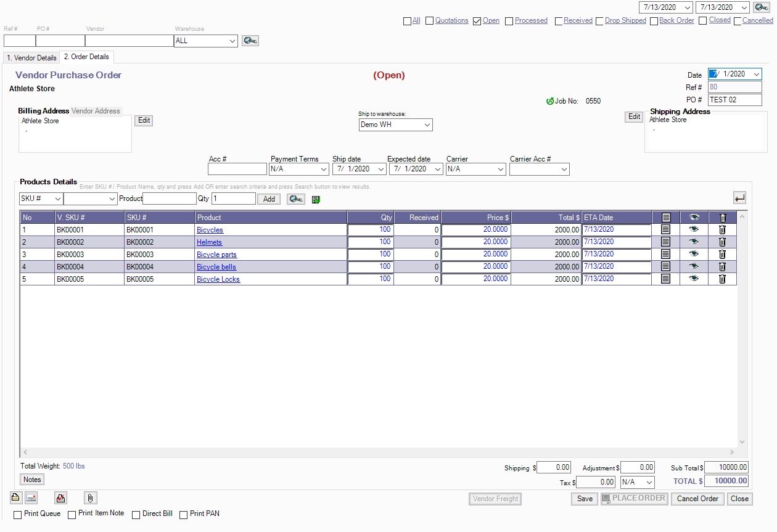Click the printer icon at bottom left
The image size is (777, 532).
15,498
